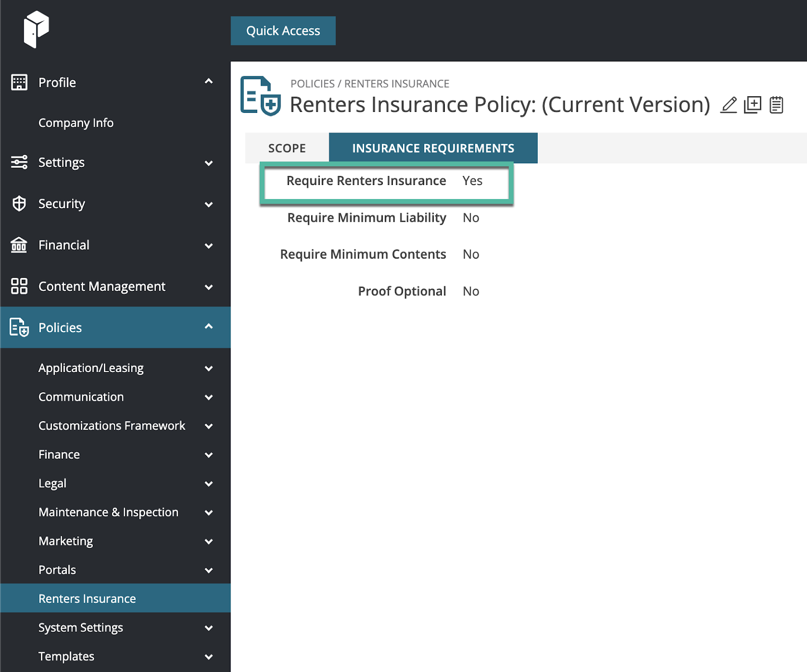Expand Portals submenu chevron
807x672 pixels.
209,571
